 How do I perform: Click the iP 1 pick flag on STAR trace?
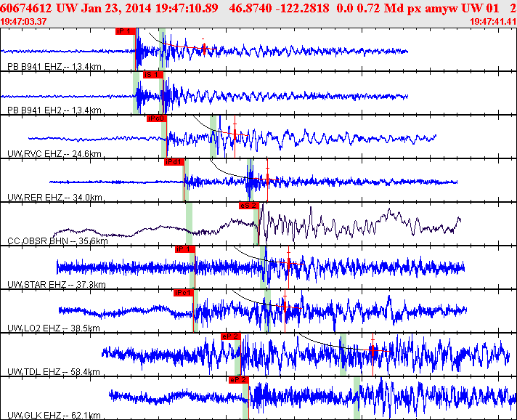[x=185, y=249]
